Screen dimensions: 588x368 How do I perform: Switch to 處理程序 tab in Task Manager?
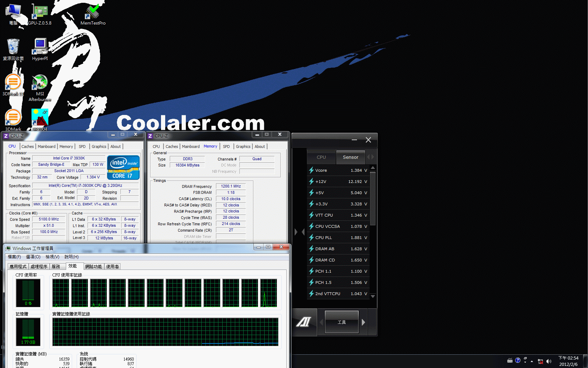(x=39, y=267)
